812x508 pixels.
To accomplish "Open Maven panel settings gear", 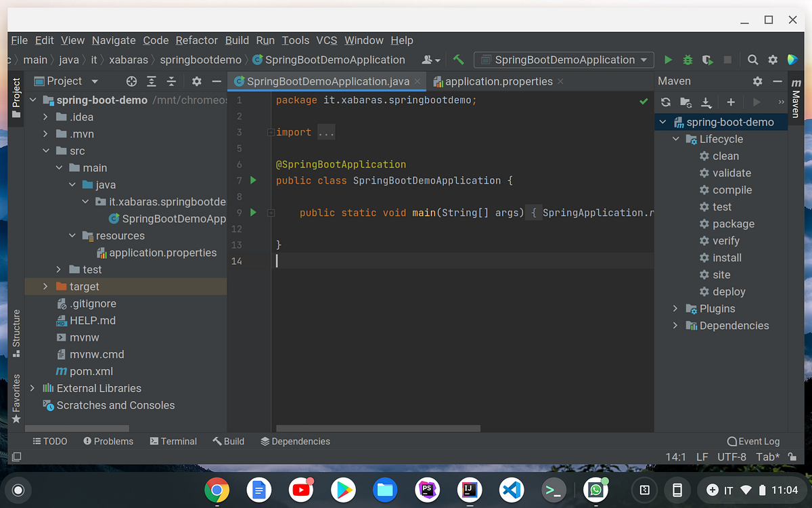I will coord(757,81).
